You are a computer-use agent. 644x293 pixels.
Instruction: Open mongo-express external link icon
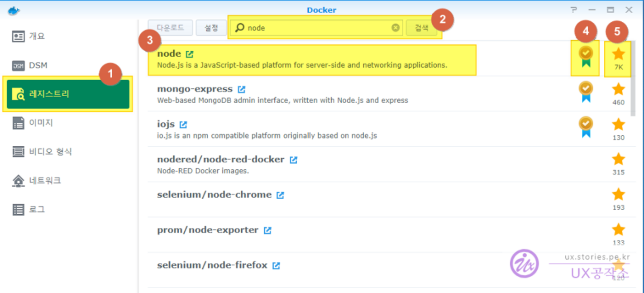point(242,89)
